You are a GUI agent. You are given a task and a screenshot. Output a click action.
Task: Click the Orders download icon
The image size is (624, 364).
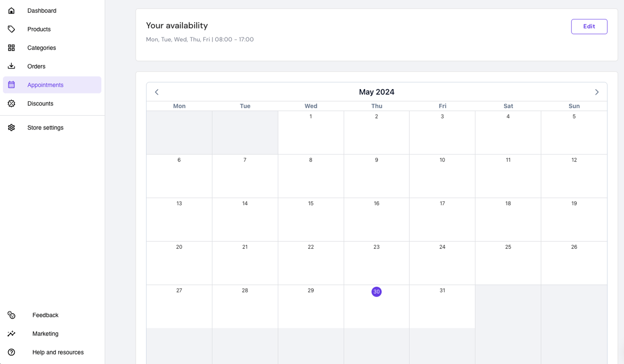tap(11, 66)
